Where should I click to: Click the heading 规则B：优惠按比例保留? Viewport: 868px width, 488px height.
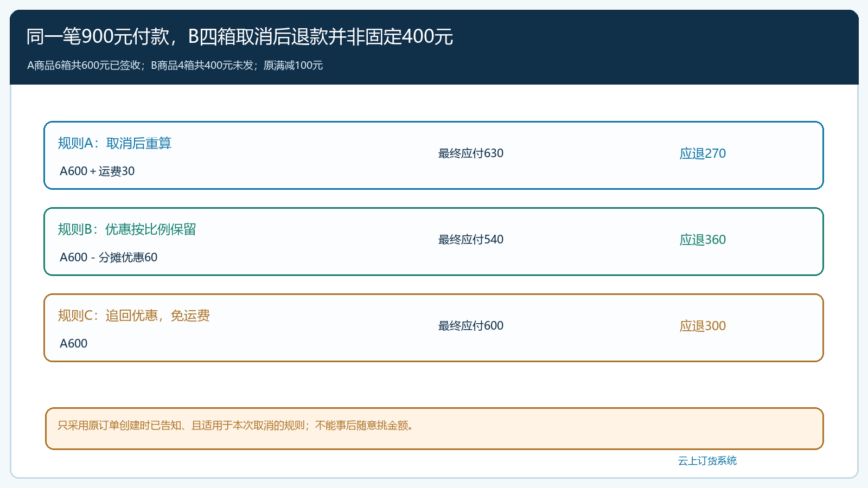pyautogui.click(x=127, y=229)
